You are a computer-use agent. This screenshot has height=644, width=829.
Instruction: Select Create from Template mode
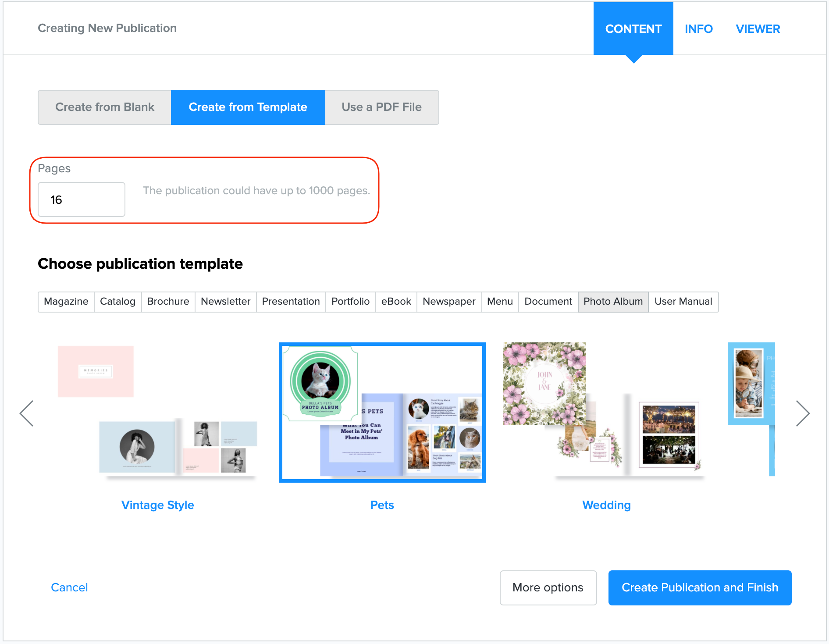point(248,107)
